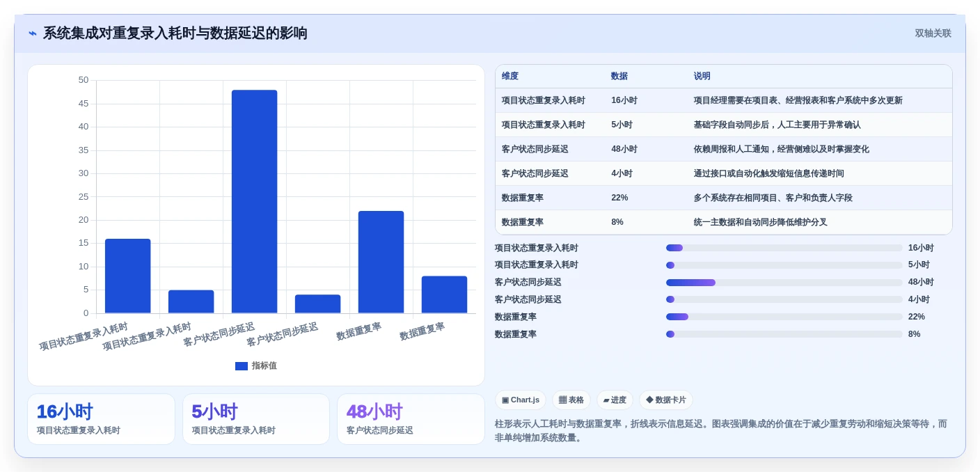Select the 表格 chip

pos(571,400)
